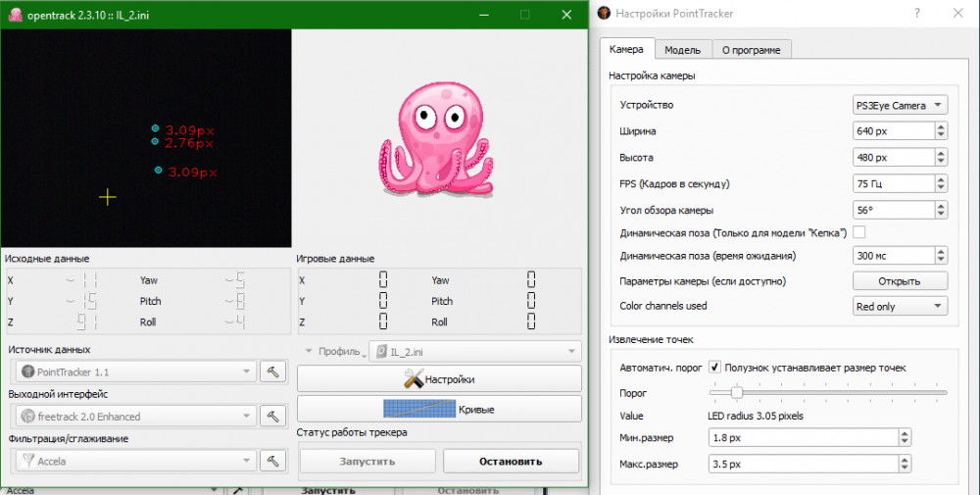
Task: Click the Открыть camera parameters button
Action: pos(900,281)
